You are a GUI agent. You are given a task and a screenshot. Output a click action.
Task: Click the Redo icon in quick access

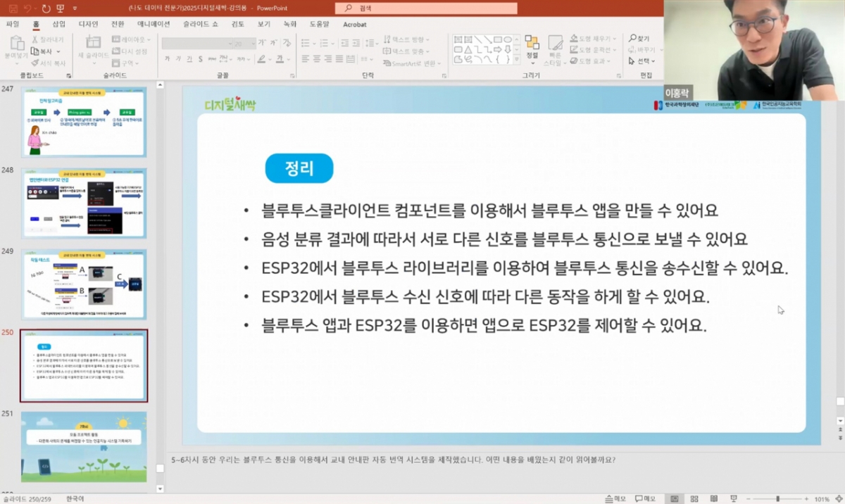[x=46, y=8]
